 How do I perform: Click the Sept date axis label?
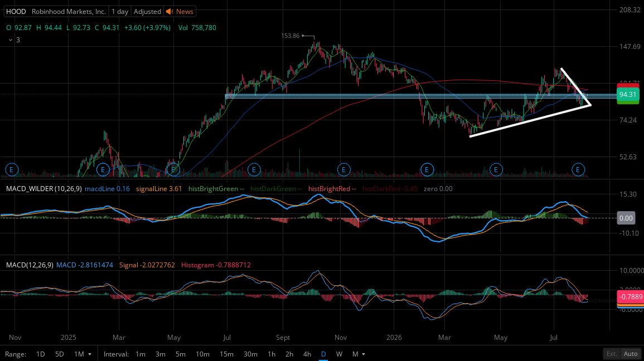(283, 338)
